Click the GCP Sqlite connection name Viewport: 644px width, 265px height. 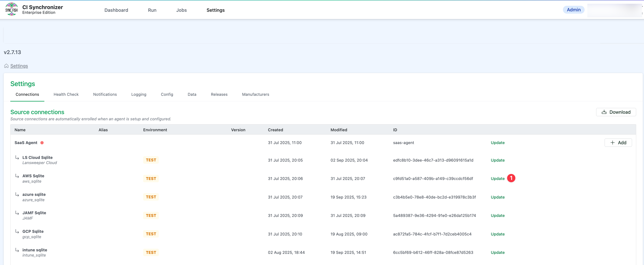click(x=33, y=231)
